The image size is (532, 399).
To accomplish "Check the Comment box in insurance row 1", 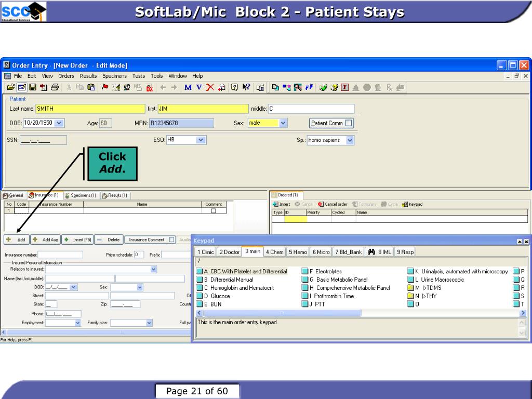I will (x=214, y=211).
